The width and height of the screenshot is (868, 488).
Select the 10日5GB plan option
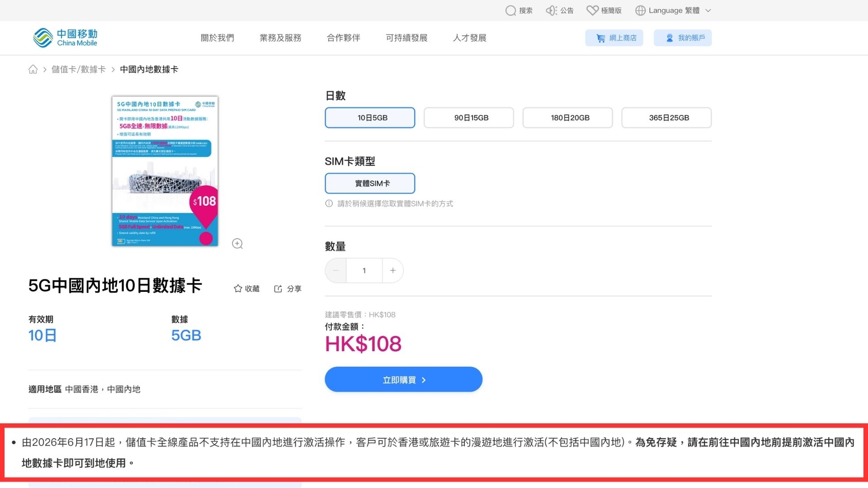pos(370,117)
